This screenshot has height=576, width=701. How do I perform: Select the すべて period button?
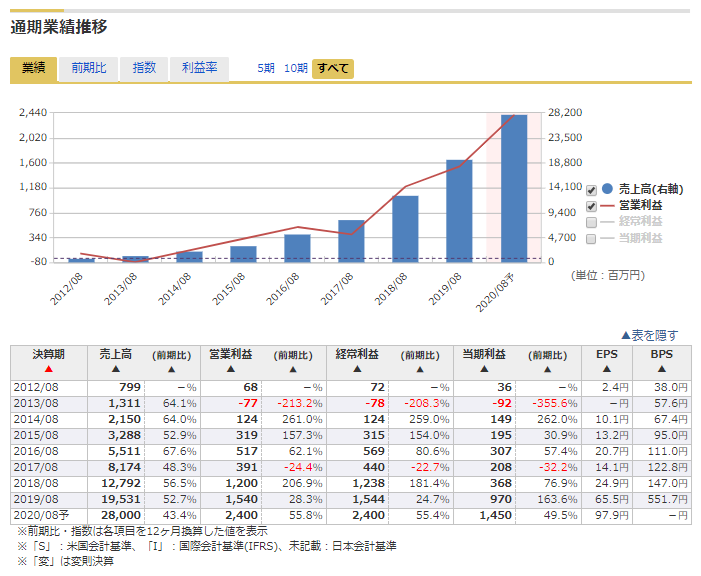click(332, 68)
